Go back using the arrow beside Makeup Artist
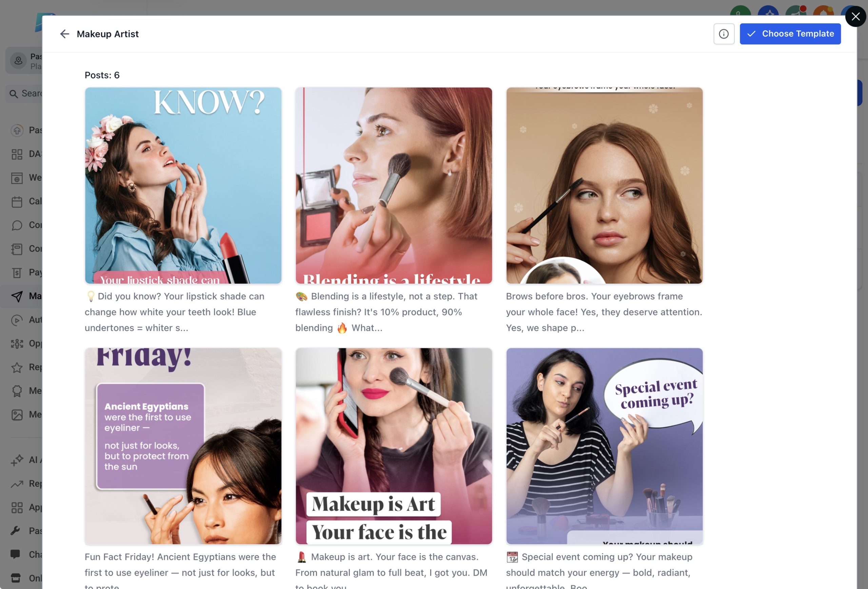The width and height of the screenshot is (868, 589). pyautogui.click(x=64, y=34)
